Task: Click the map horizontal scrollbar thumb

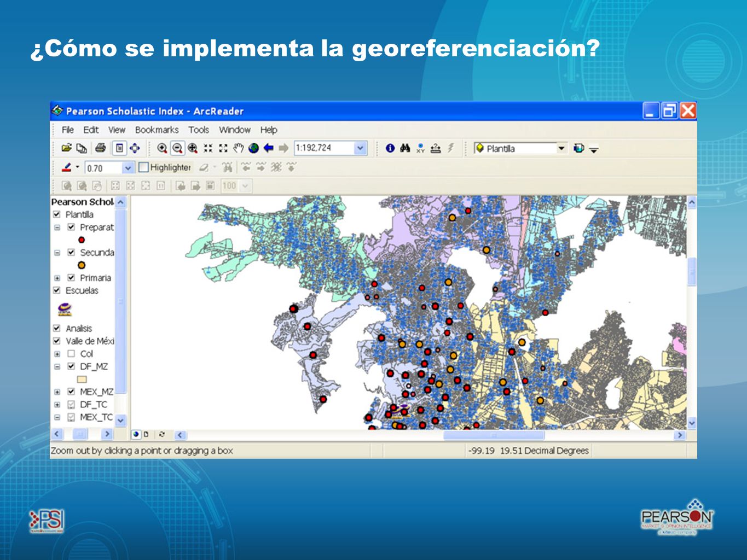Action: [x=494, y=435]
